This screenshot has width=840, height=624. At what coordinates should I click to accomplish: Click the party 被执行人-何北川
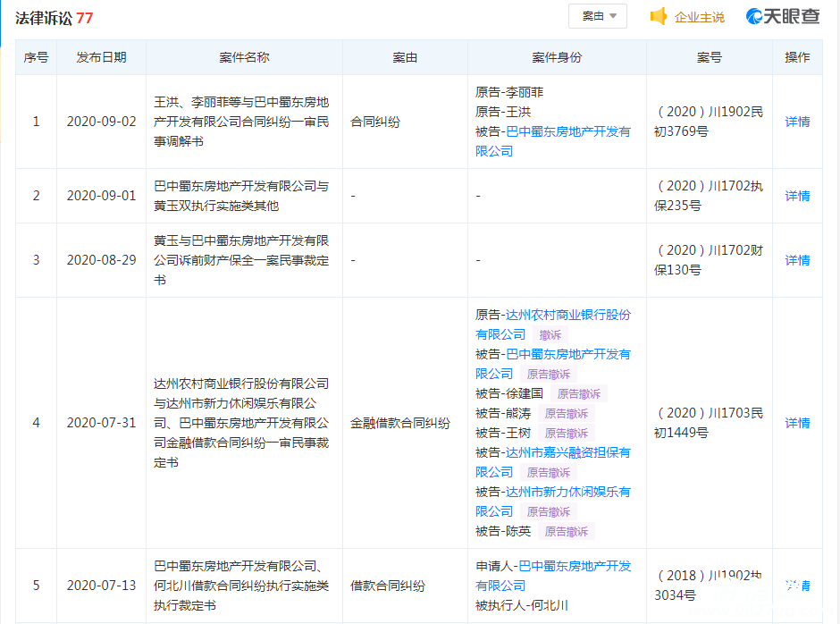click(522, 606)
